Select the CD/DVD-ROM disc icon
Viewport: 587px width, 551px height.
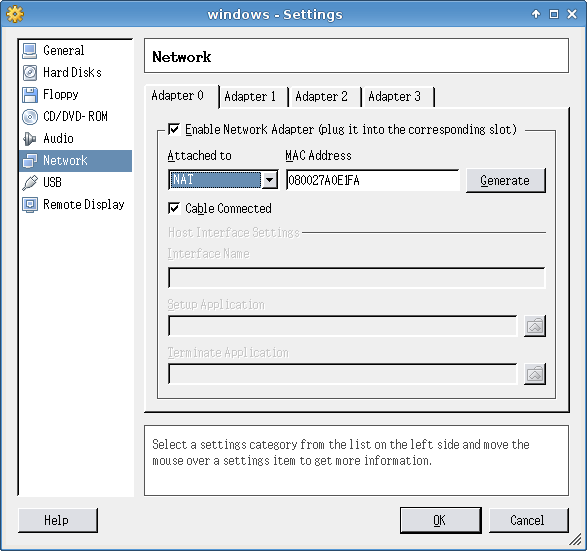(x=30, y=117)
